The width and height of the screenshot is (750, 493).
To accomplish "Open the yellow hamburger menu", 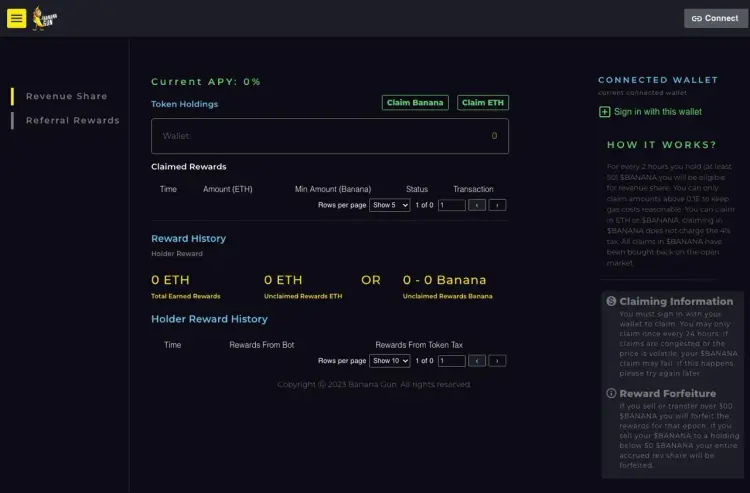I will click(x=16, y=18).
